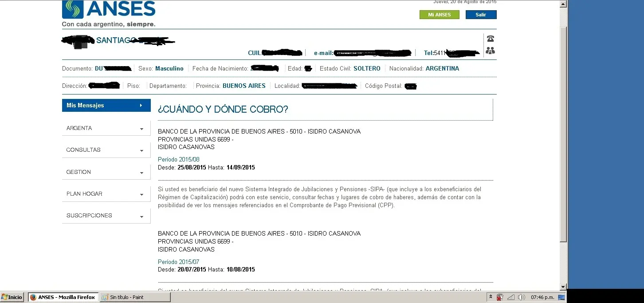Click the Fecha de Nacimiento label
This screenshot has width=644, height=303.
point(220,69)
